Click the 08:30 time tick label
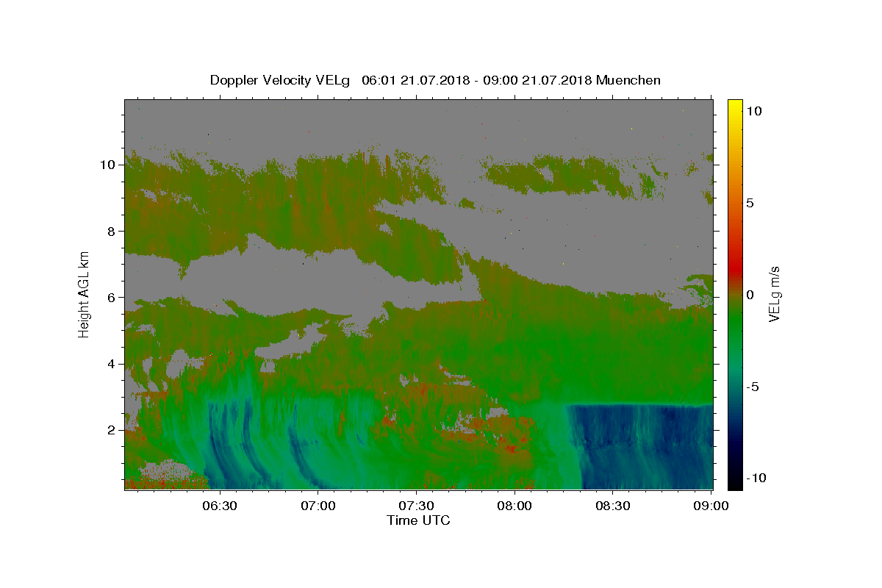The image size is (882, 588). (x=613, y=506)
